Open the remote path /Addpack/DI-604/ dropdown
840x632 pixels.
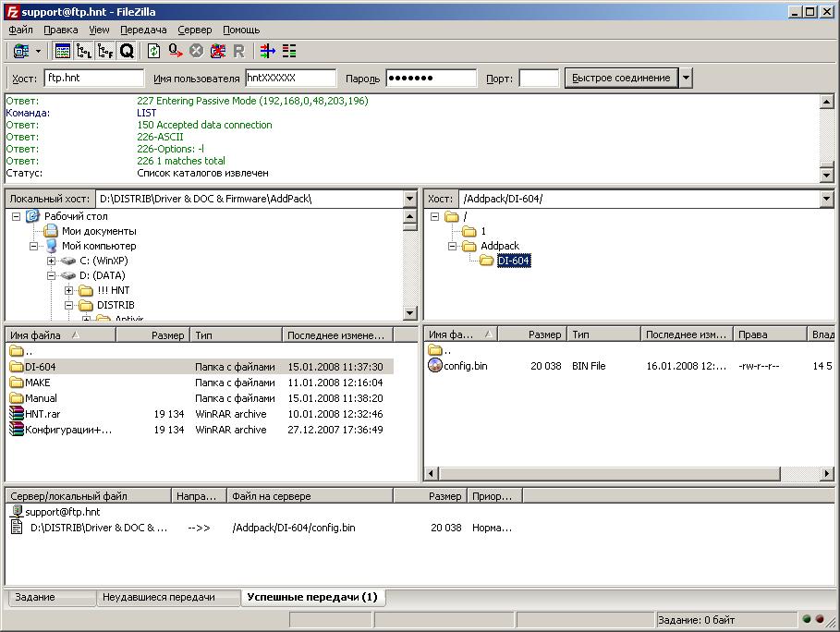point(826,199)
